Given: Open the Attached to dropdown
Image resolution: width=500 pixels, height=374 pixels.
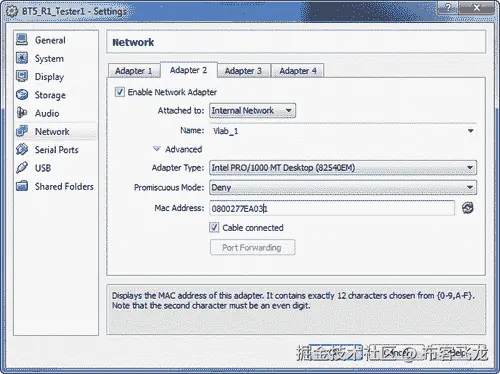Looking at the screenshot, I should 252,111.
